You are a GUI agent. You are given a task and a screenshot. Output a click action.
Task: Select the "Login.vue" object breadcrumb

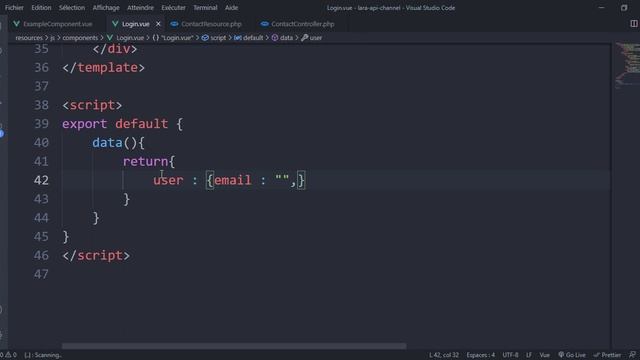point(173,38)
